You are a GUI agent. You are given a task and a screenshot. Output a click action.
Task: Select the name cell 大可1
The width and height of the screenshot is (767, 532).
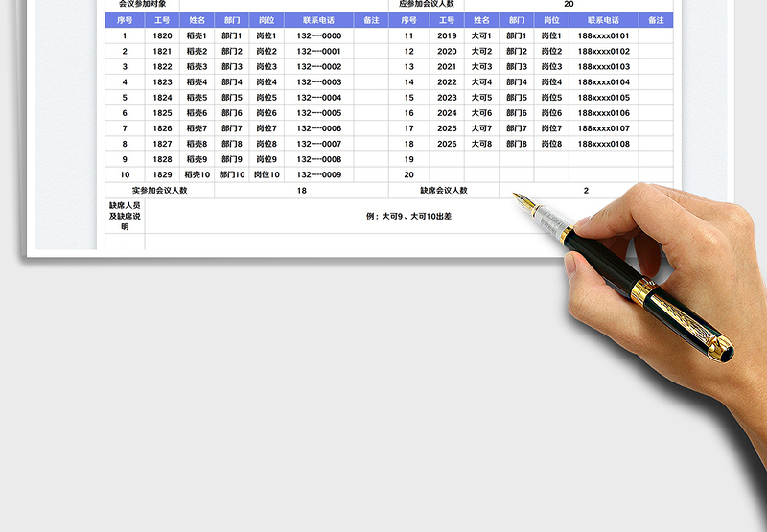(x=481, y=35)
